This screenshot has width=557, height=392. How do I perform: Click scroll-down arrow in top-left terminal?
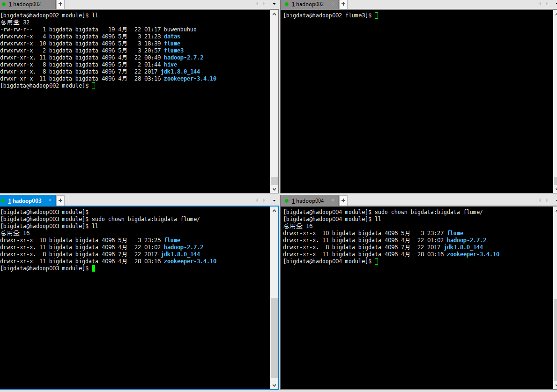tap(274, 189)
